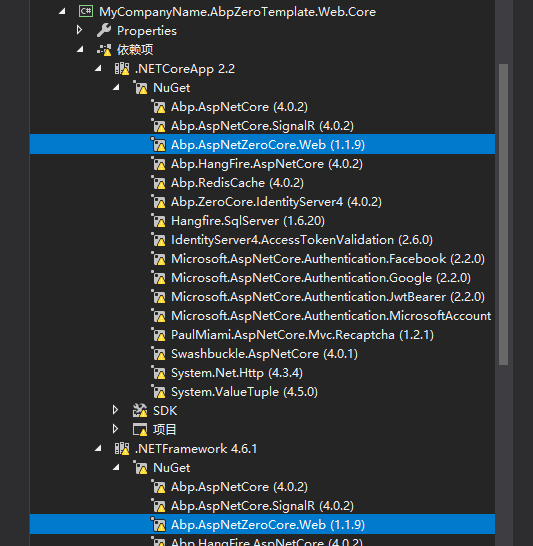Select System.ValueTuple (4.5.0) package
This screenshot has width=533, height=546.
tap(244, 392)
